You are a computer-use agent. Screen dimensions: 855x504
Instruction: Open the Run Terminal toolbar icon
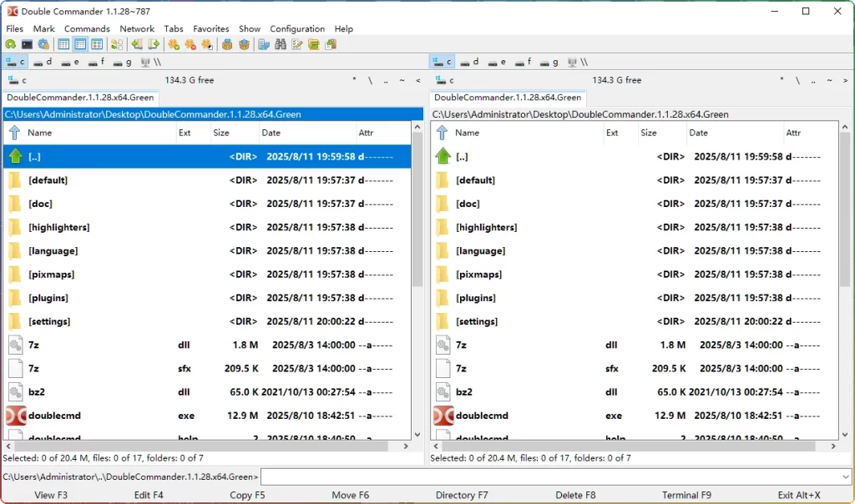27,45
